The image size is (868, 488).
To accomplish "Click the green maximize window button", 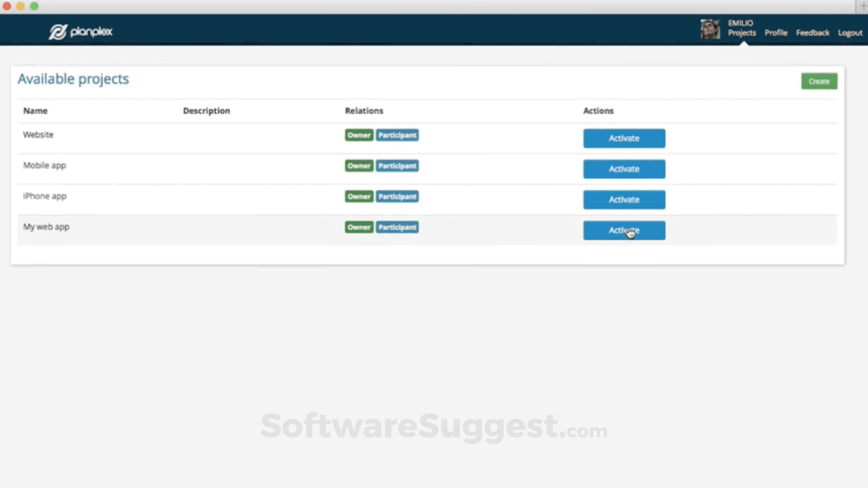I will [34, 6].
